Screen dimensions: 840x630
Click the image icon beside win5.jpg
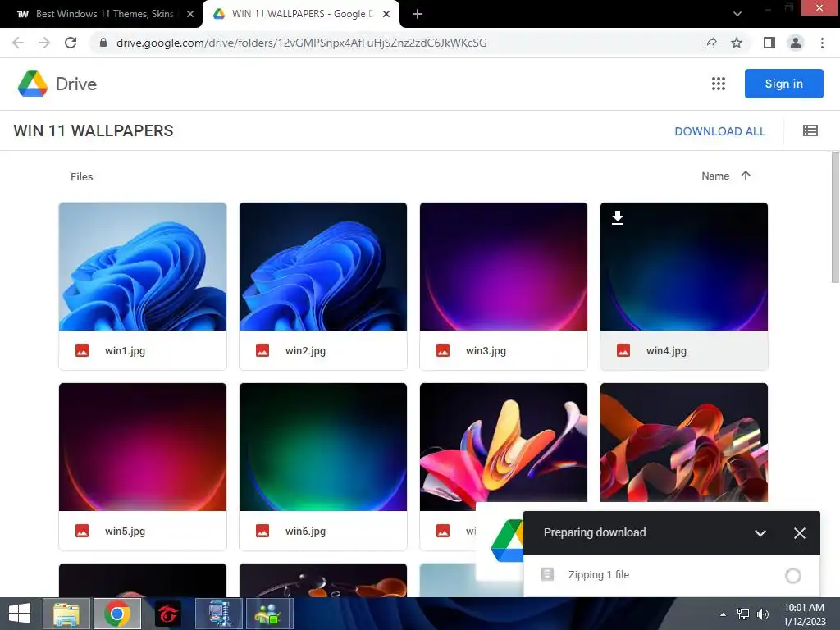[x=82, y=531]
